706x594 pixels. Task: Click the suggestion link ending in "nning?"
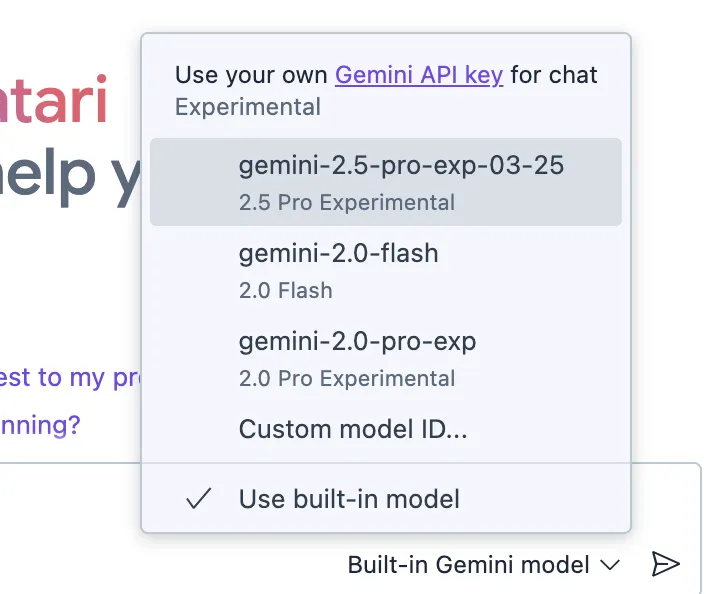pos(40,425)
